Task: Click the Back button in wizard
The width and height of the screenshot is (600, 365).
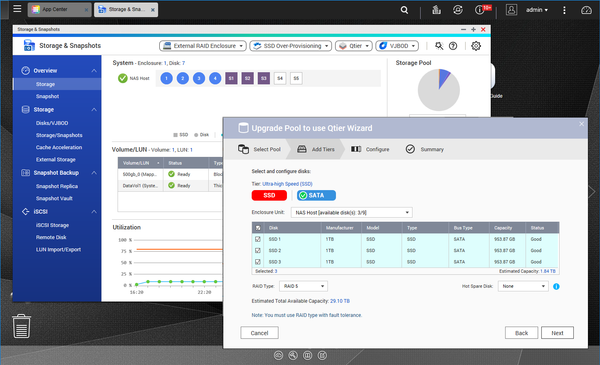Action: pos(521,333)
